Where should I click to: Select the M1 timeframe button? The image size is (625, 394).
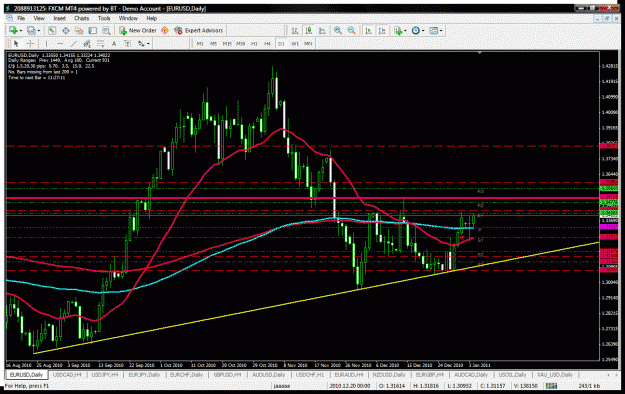point(200,43)
